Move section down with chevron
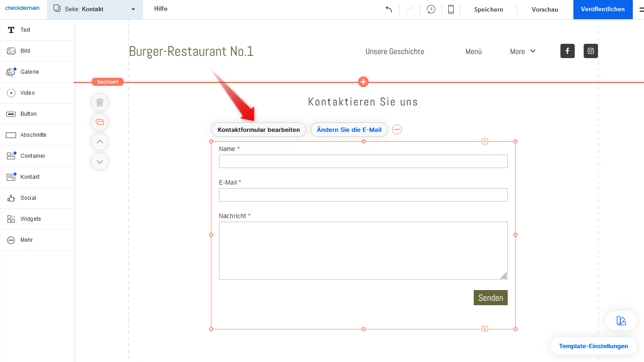Screen dimensions: 644x362 (x=100, y=161)
